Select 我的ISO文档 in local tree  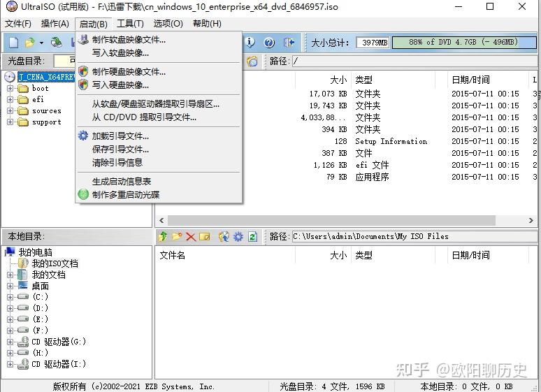(x=55, y=263)
